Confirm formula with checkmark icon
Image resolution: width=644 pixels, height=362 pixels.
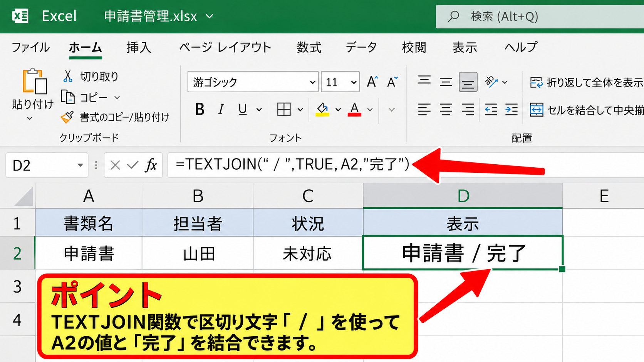132,165
